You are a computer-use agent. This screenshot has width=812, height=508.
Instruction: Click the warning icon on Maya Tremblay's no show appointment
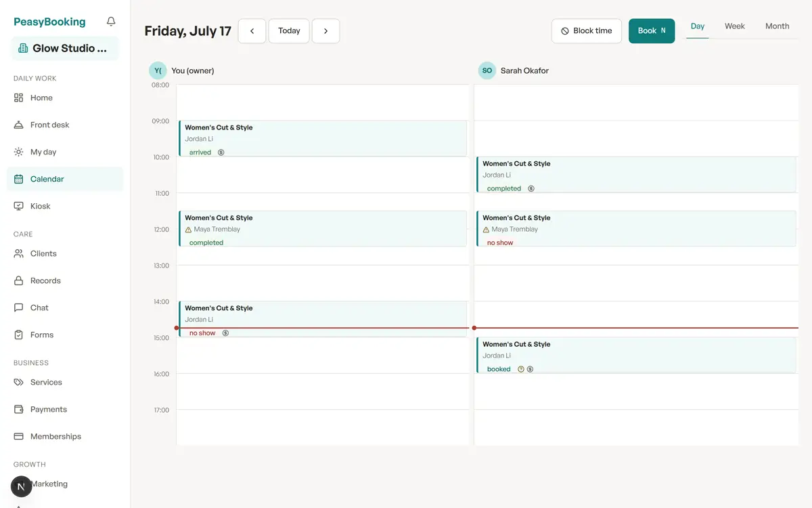click(x=487, y=230)
